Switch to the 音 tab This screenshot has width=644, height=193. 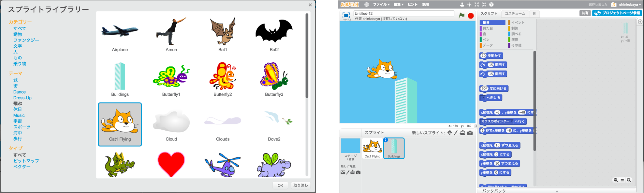click(x=534, y=13)
